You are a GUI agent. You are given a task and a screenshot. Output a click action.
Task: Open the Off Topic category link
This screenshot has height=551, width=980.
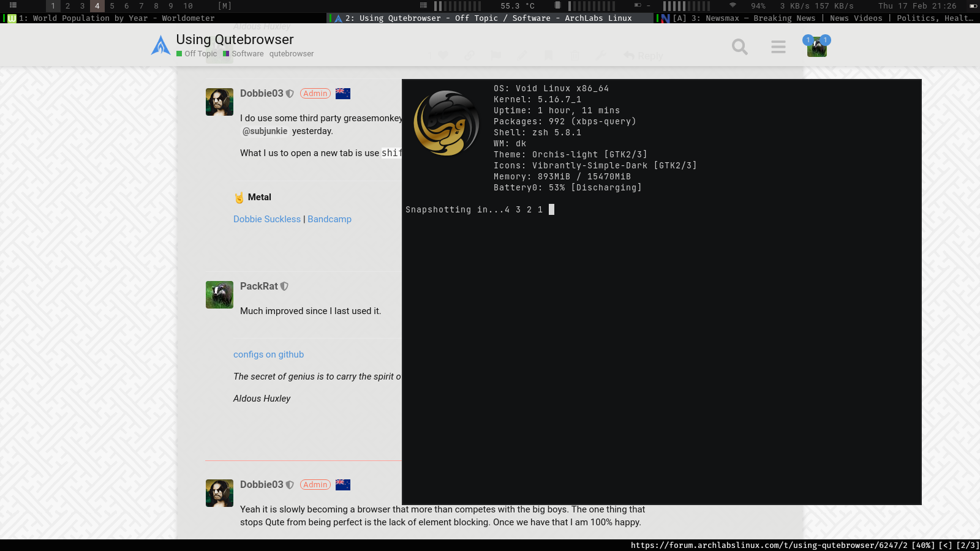pyautogui.click(x=197, y=54)
